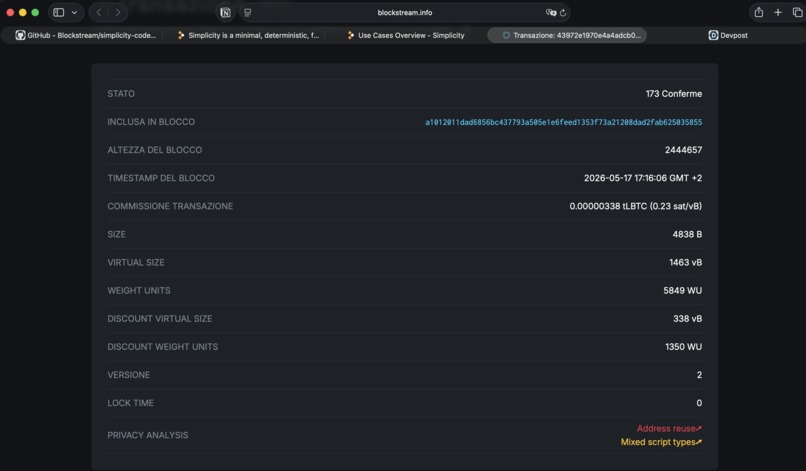The width and height of the screenshot is (806, 471).
Task: Click the GitHub tab favicon
Action: (x=20, y=35)
